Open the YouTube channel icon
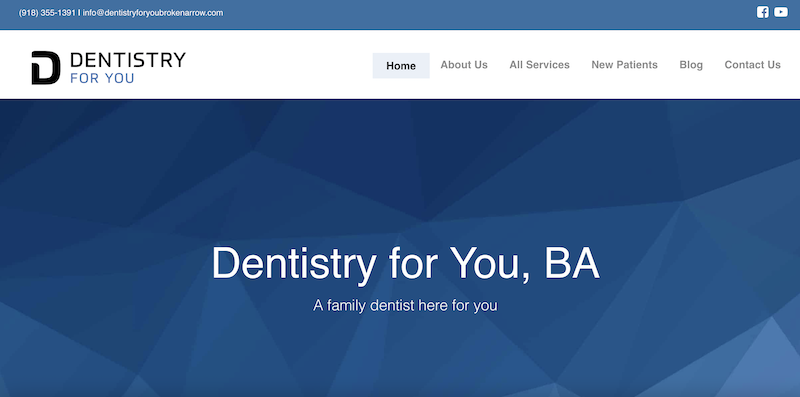The height and width of the screenshot is (397, 800). 781,12
